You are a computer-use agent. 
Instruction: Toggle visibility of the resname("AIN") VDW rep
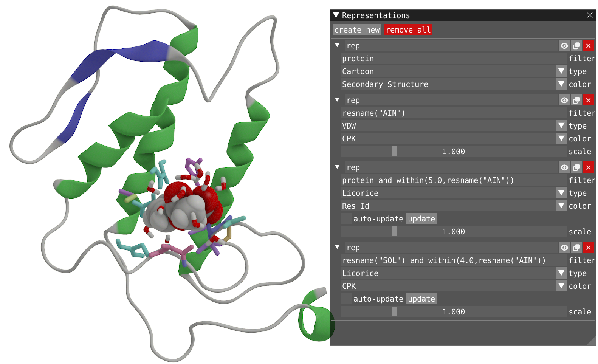pos(564,100)
